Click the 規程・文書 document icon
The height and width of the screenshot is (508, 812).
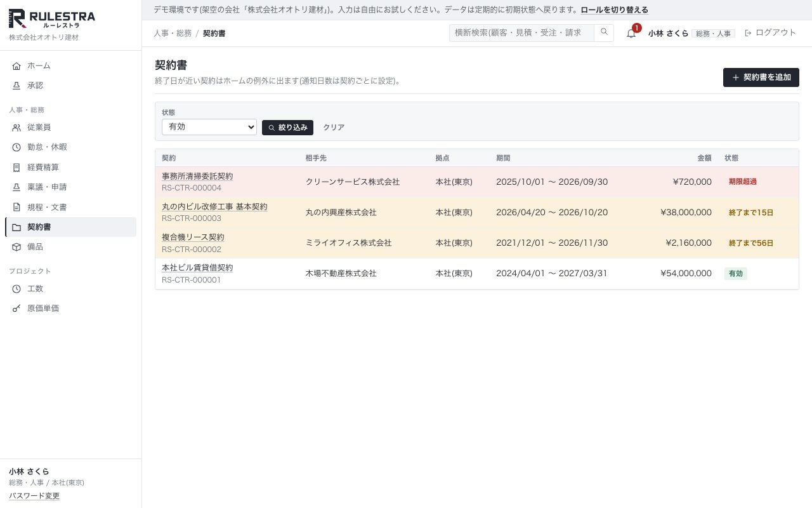pyautogui.click(x=16, y=207)
